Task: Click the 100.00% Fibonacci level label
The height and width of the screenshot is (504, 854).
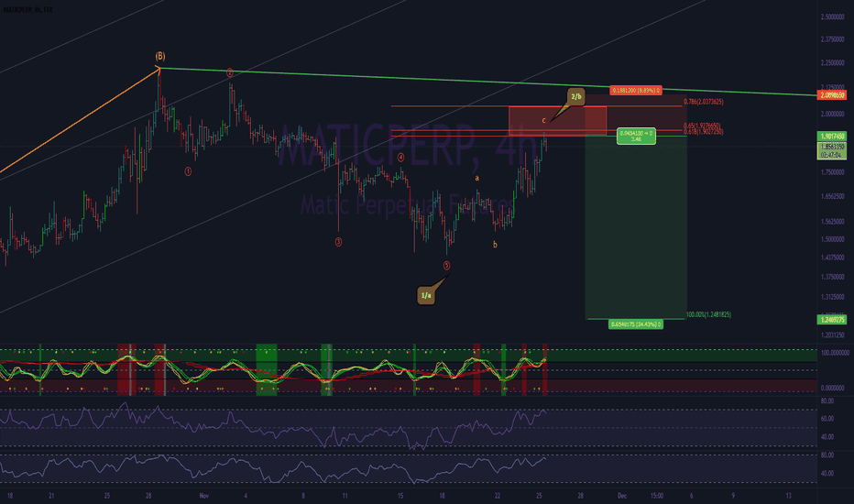Action: point(708,314)
